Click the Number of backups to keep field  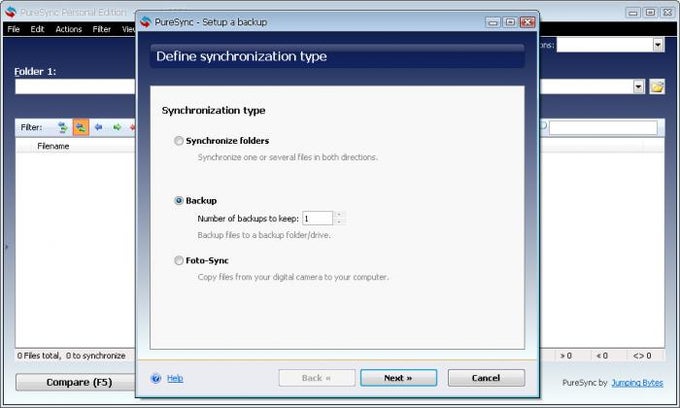pos(317,218)
